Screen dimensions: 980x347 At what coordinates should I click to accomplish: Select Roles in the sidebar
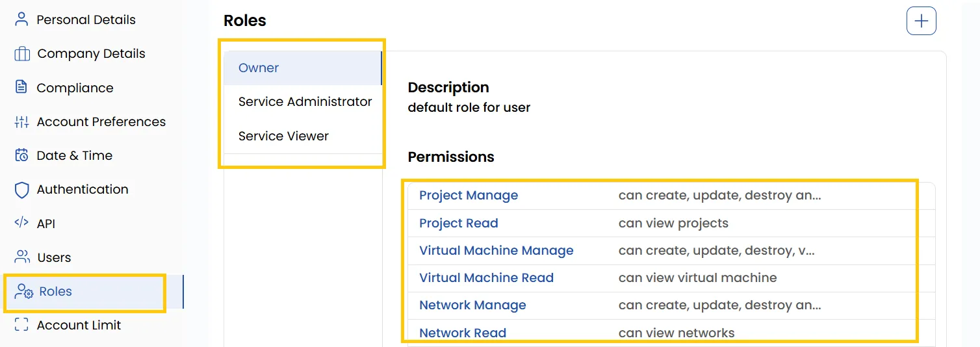(55, 291)
